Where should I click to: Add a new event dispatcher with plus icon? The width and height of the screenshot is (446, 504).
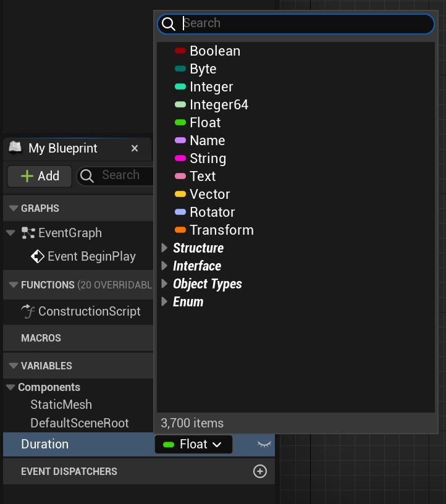click(x=260, y=471)
